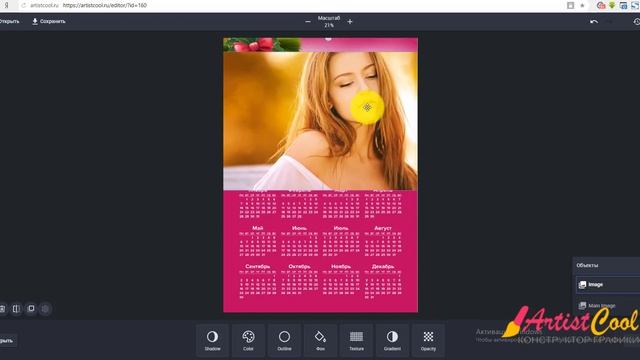The width and height of the screenshot is (640, 360).
Task: Click the Май month heading in calendar
Action: click(x=258, y=228)
